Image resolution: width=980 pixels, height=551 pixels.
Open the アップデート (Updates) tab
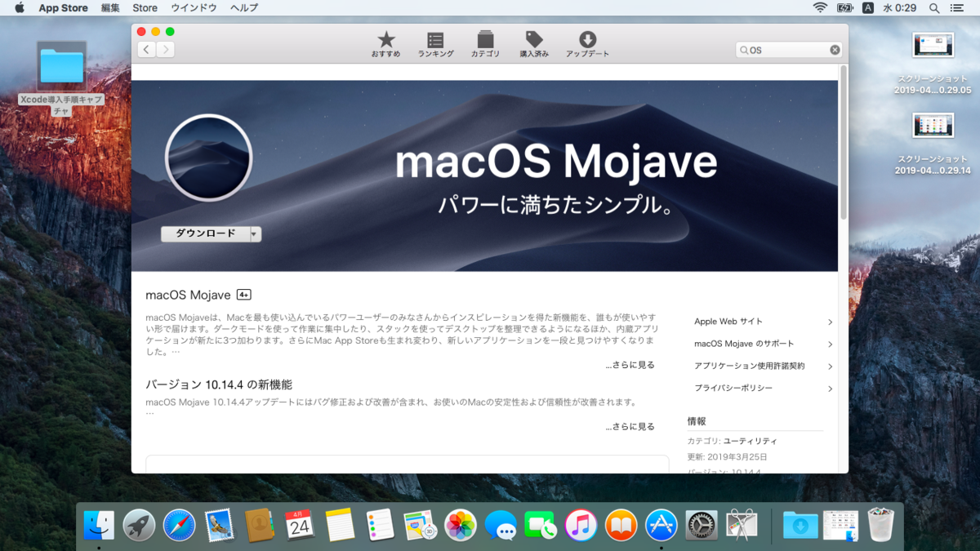(587, 44)
